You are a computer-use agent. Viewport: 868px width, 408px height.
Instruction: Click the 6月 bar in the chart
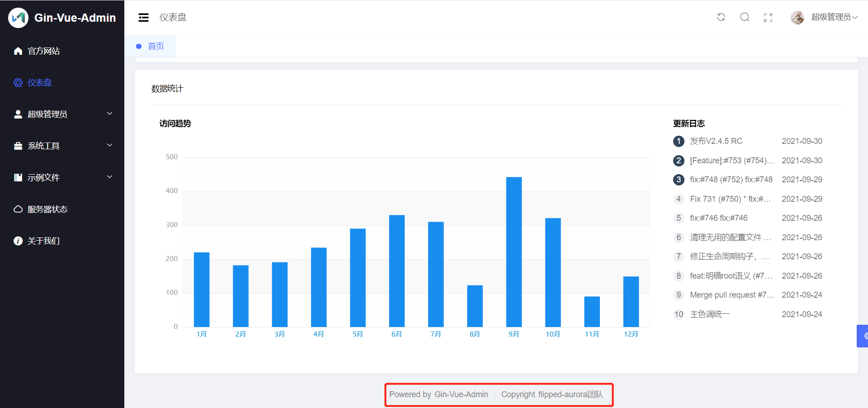[x=397, y=271]
